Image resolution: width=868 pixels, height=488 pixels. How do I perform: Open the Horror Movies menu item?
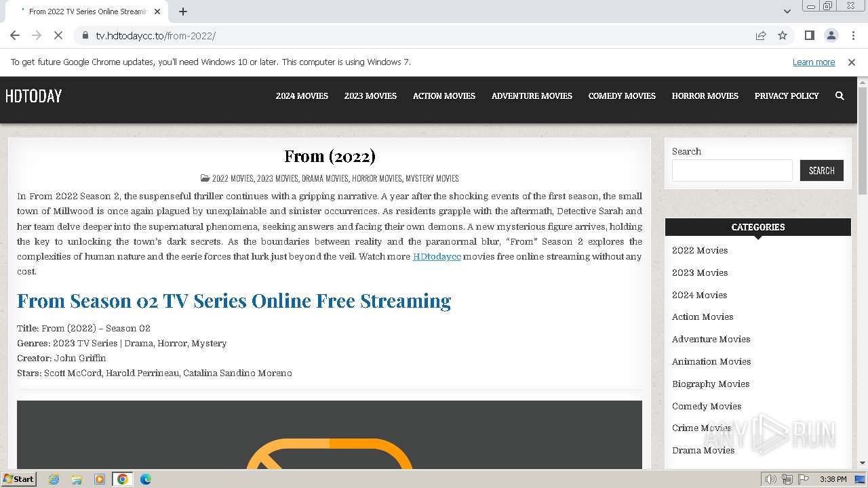pos(705,96)
